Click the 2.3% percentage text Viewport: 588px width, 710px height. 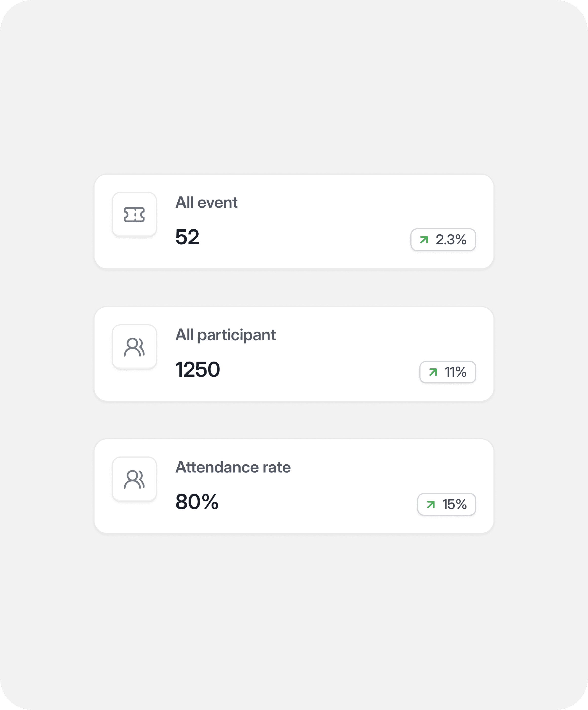[x=451, y=240]
